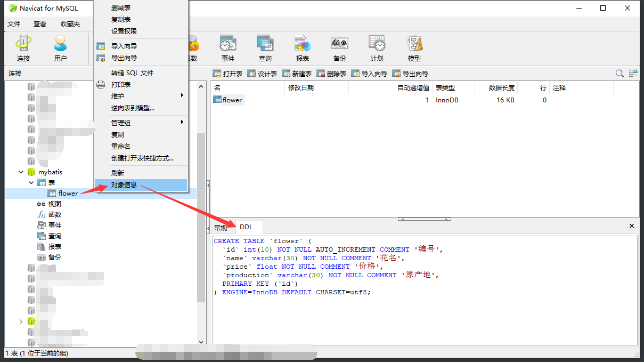Open the 用户 user manager toolbar icon
The width and height of the screenshot is (644, 362).
[61, 49]
